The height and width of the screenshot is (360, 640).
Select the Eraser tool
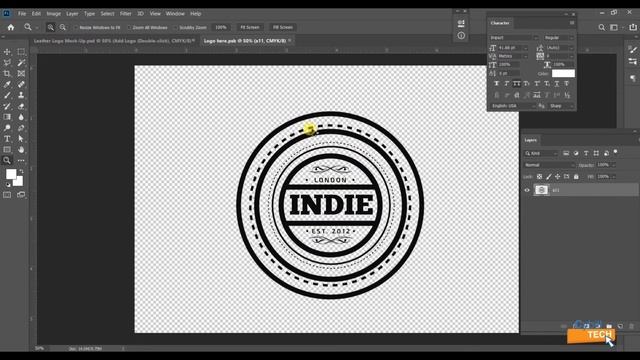pos(21,106)
